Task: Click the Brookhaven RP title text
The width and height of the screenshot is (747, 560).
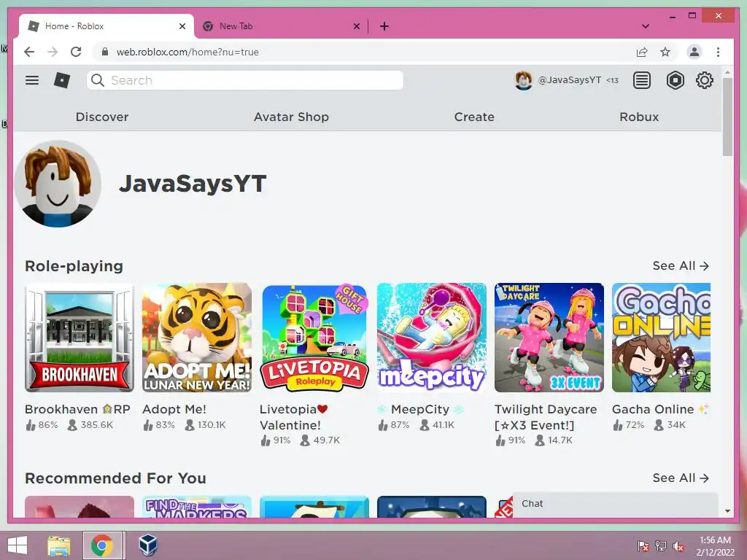Action: click(77, 409)
